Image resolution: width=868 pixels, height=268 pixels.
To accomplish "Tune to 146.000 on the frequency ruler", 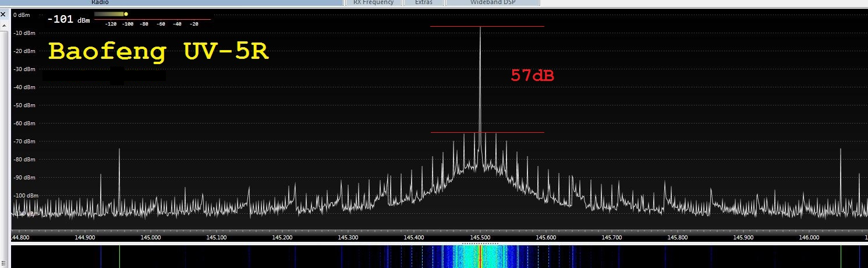I will (809, 237).
